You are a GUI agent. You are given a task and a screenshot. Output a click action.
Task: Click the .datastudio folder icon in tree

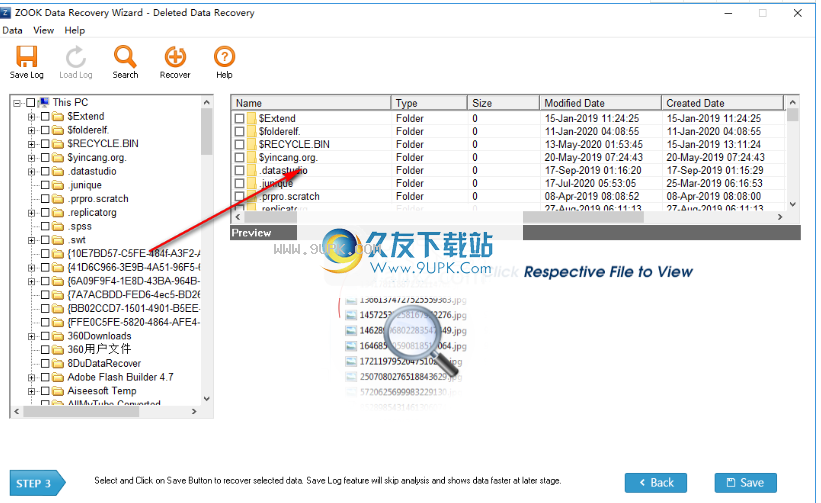[x=58, y=171]
